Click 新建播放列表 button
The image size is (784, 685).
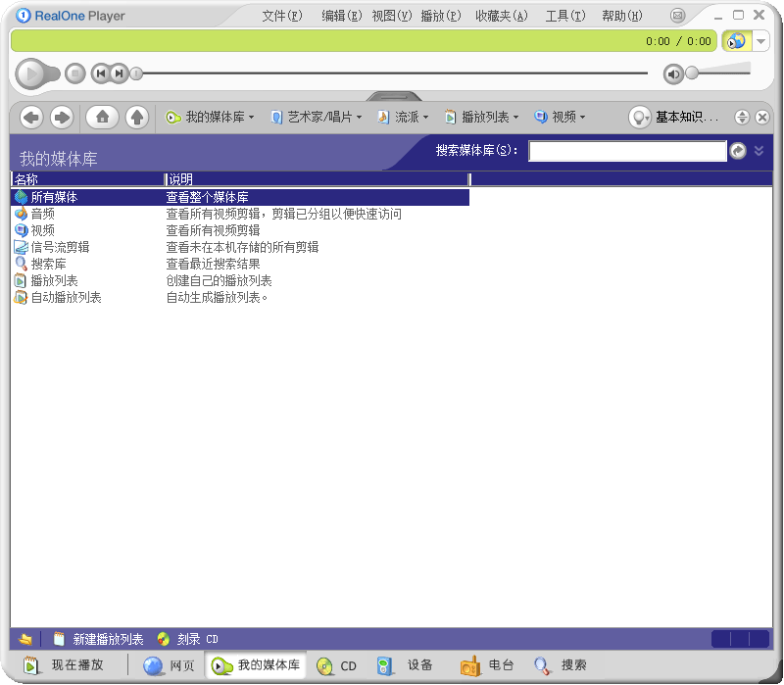click(x=99, y=639)
